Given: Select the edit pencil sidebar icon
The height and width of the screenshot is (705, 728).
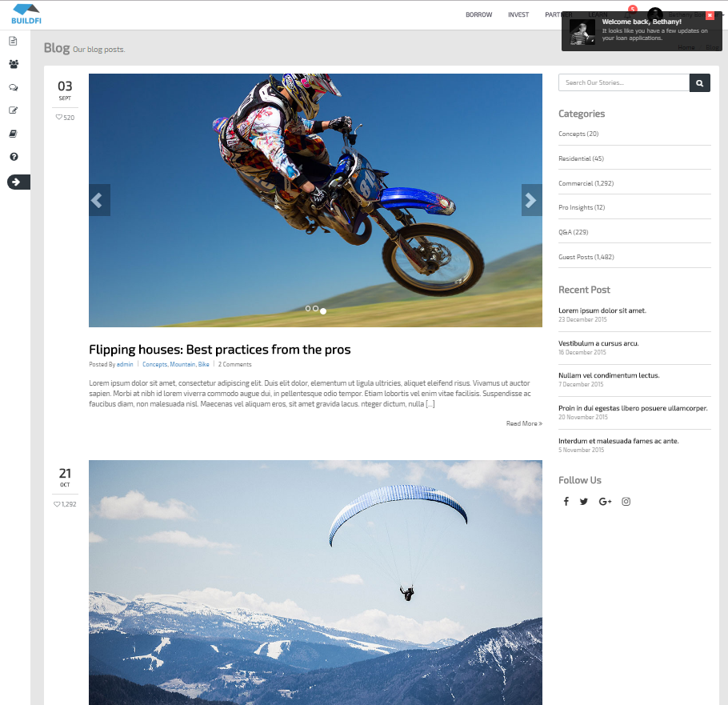Looking at the screenshot, I should click(14, 110).
